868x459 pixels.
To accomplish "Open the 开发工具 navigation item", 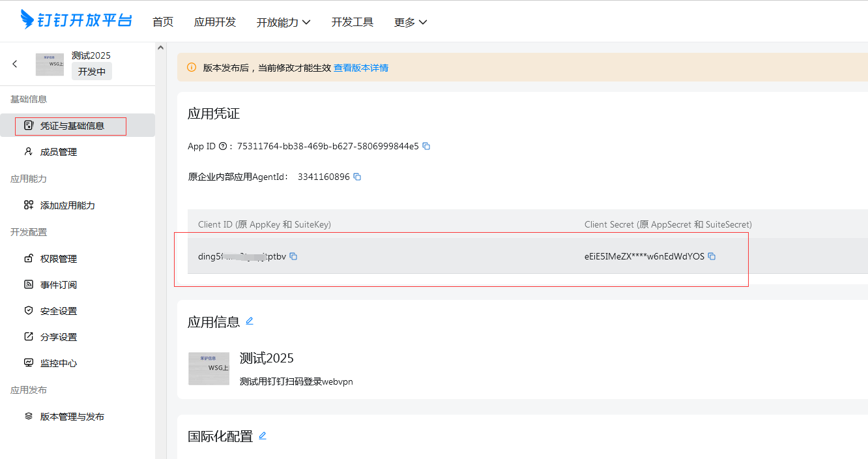I will pos(353,22).
